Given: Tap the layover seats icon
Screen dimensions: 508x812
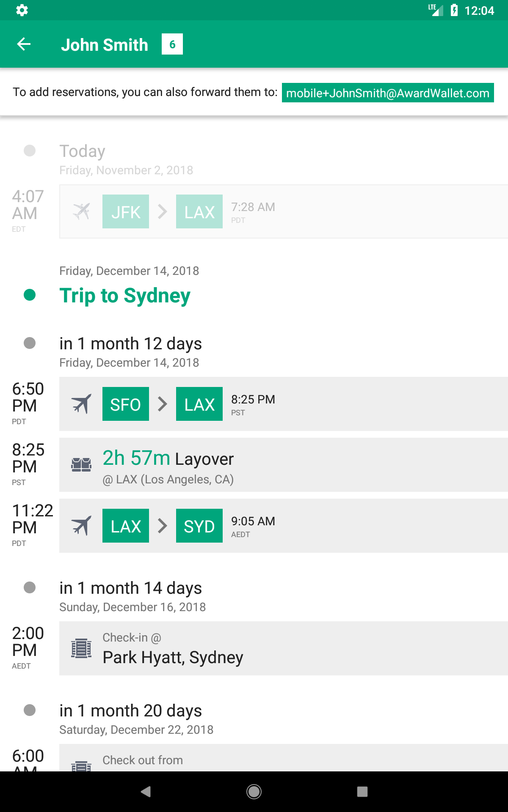Looking at the screenshot, I should pos(81,465).
